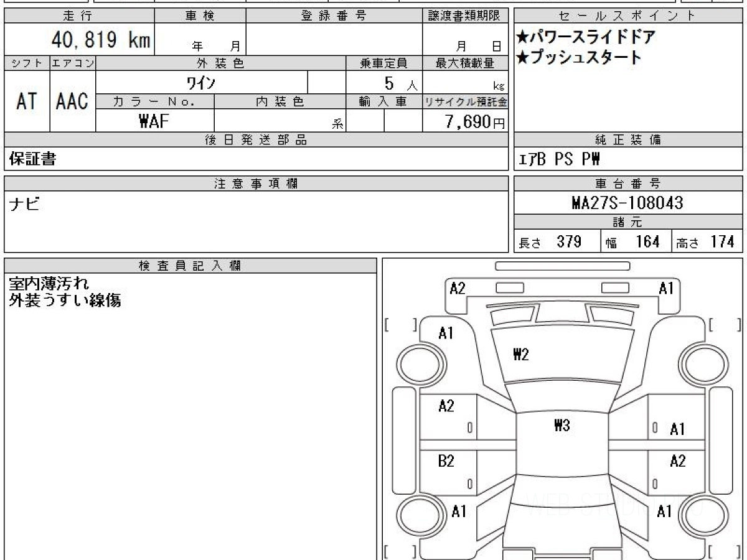Select the width value 幅 164
The image size is (747, 560).
coord(633,242)
